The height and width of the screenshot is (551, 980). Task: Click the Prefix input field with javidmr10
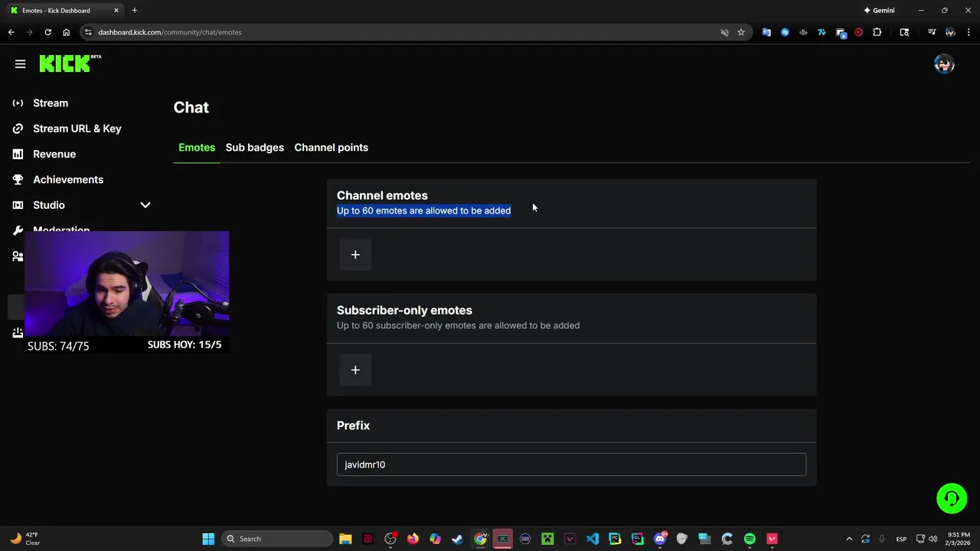[571, 465]
